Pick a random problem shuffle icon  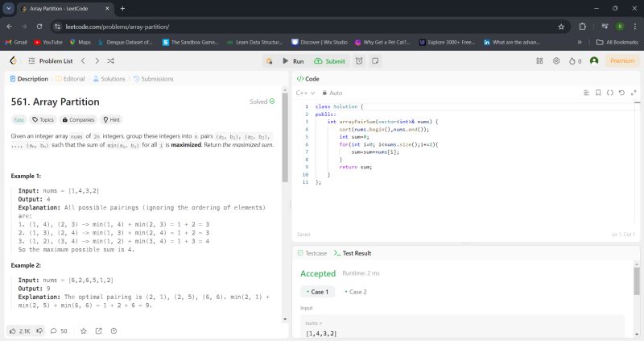tap(111, 61)
